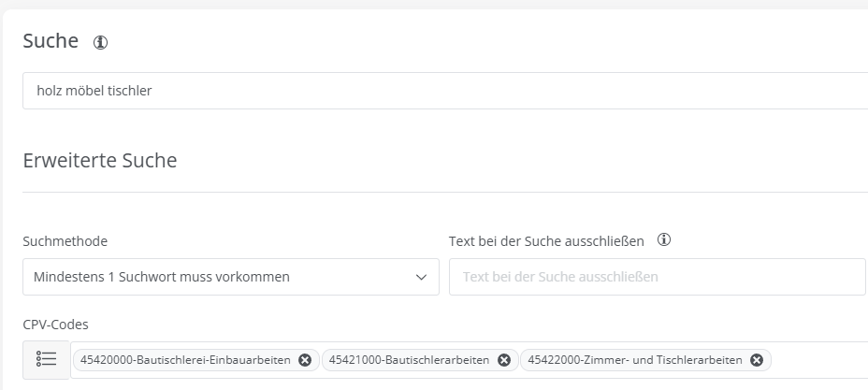Click the divider line below Erweiterte Suche
This screenshot has height=390, width=868.
[x=445, y=193]
